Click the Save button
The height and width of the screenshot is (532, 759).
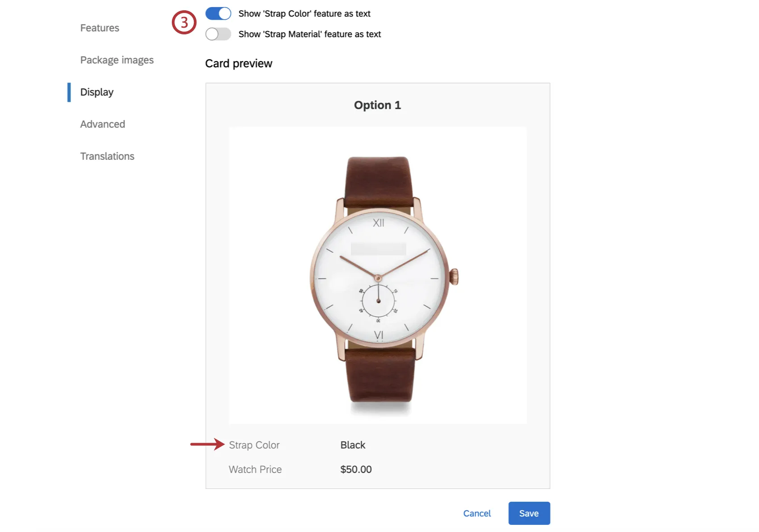(x=529, y=513)
